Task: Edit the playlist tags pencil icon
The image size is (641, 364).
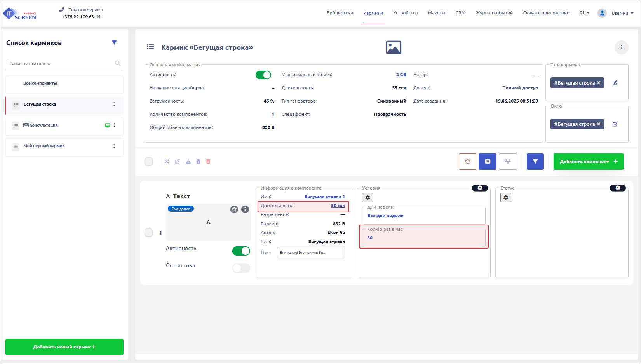Action: (x=615, y=83)
